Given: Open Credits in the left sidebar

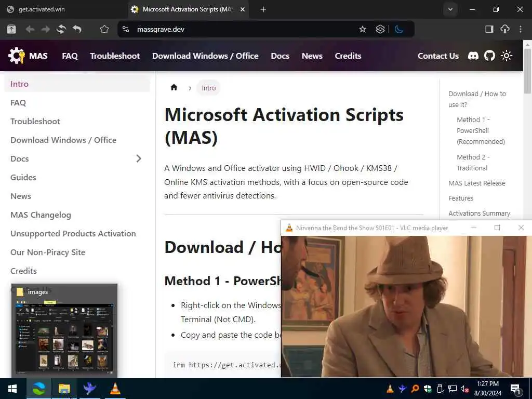Looking at the screenshot, I should [77, 271].
